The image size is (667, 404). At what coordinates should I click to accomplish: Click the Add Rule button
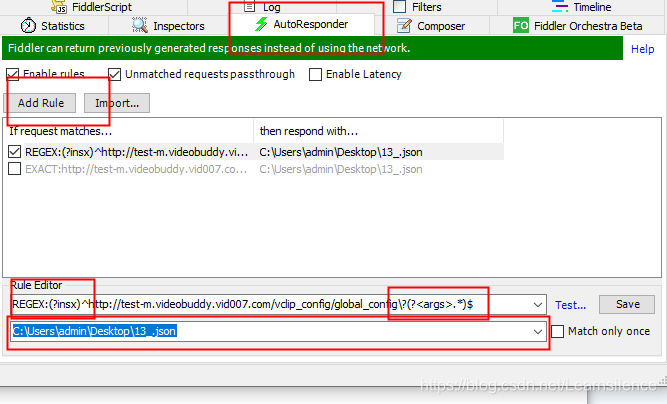point(40,103)
